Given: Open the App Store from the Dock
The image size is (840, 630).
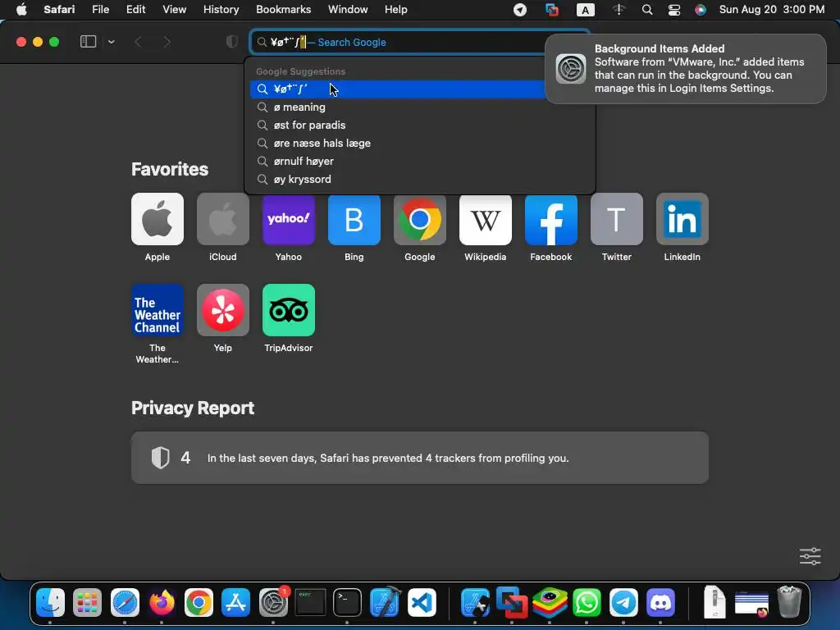Looking at the screenshot, I should pyautogui.click(x=235, y=603).
